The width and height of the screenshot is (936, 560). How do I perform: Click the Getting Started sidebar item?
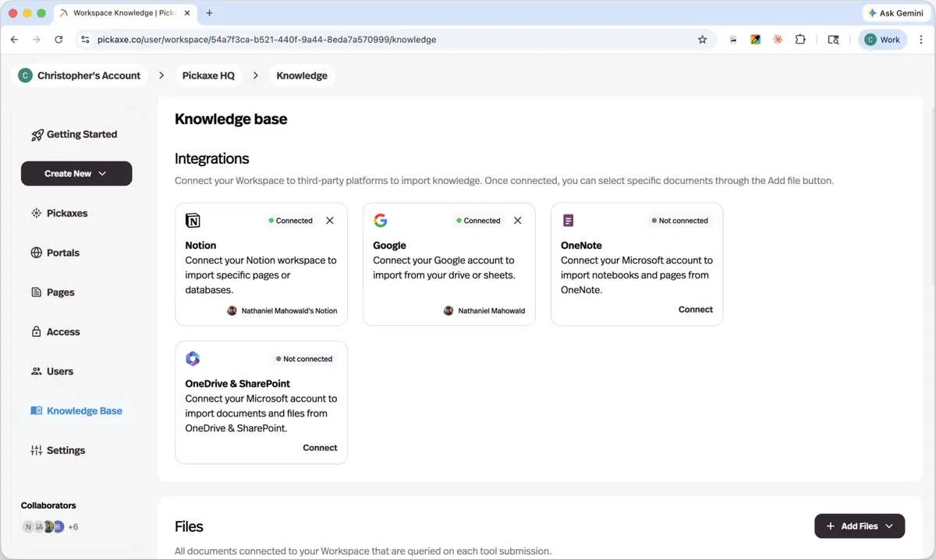[x=74, y=134]
